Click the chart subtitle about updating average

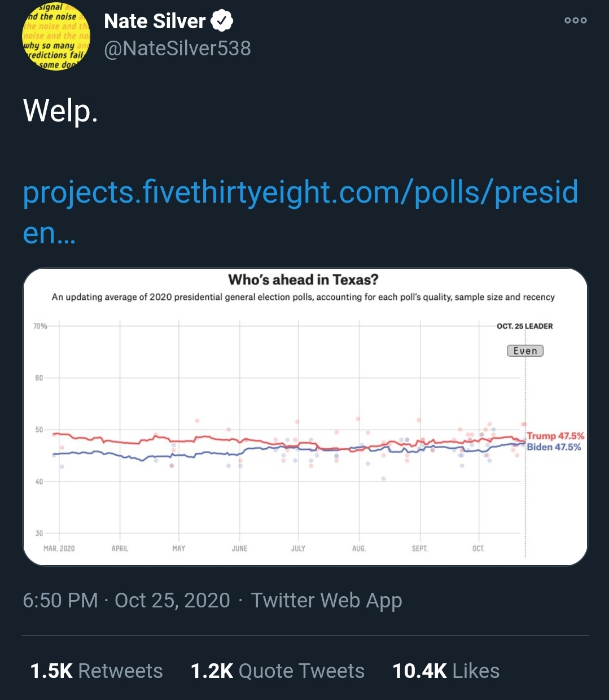[303, 297]
